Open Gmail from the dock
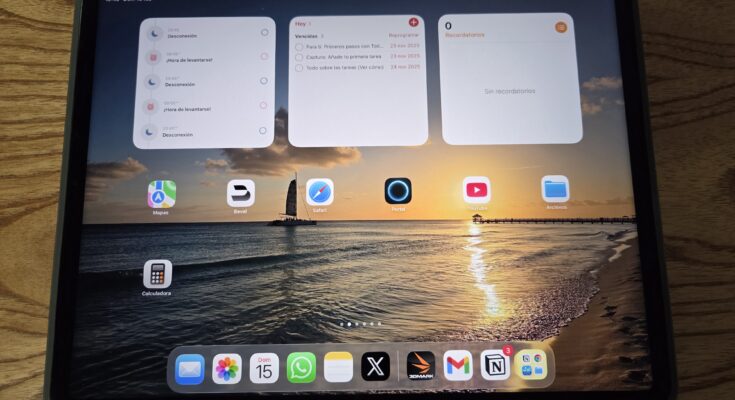735x400 pixels. coord(458,366)
